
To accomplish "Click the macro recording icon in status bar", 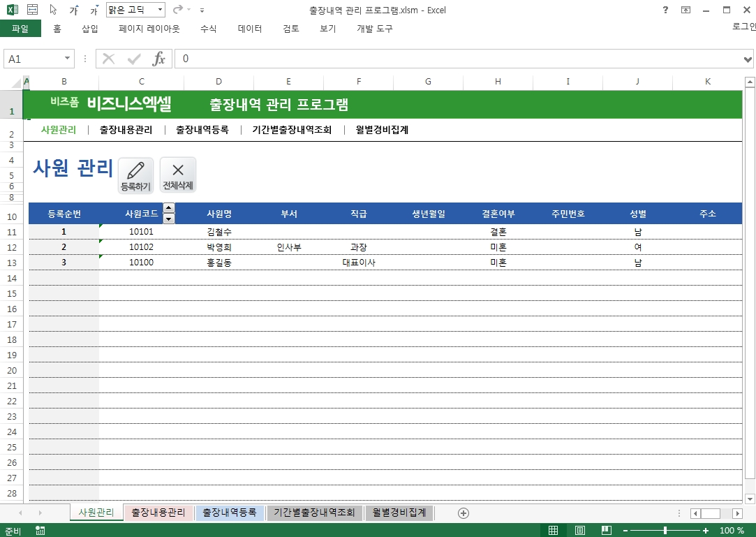I will (40, 531).
